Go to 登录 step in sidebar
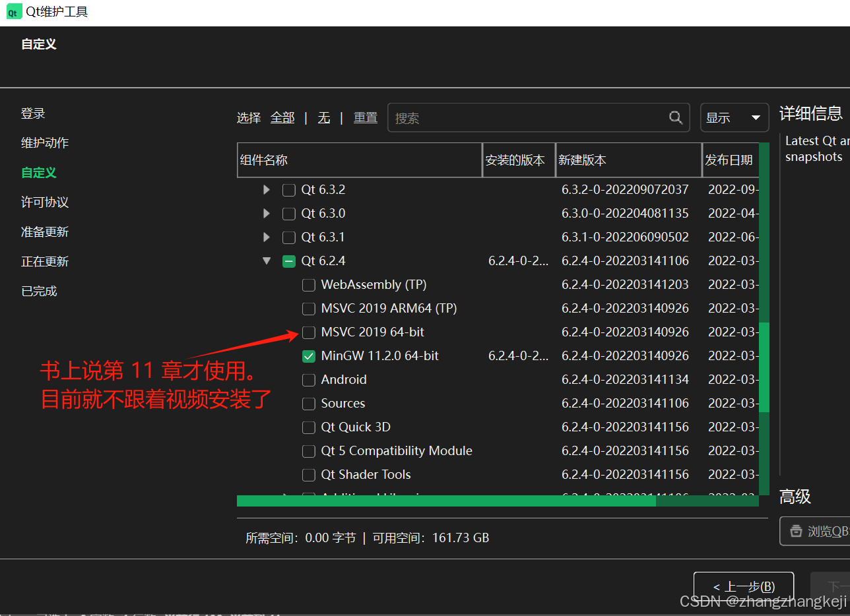 point(33,113)
